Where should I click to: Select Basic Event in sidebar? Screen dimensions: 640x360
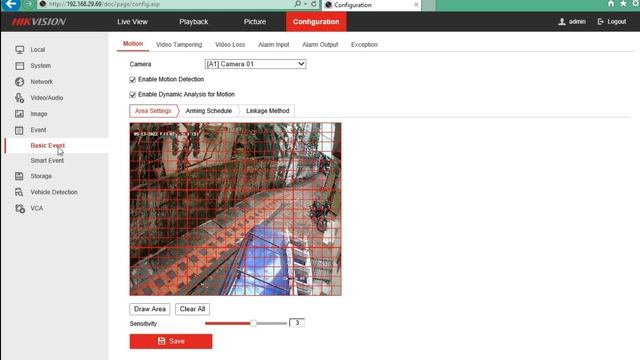pyautogui.click(x=47, y=145)
